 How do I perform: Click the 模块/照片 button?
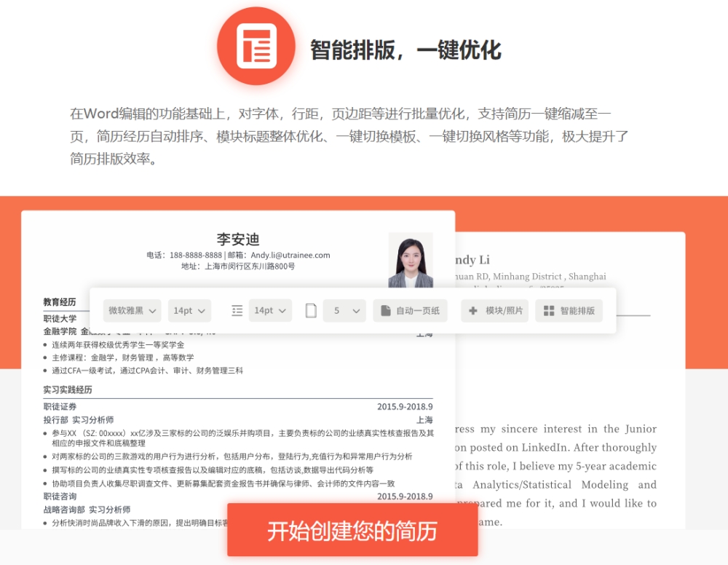(x=495, y=311)
